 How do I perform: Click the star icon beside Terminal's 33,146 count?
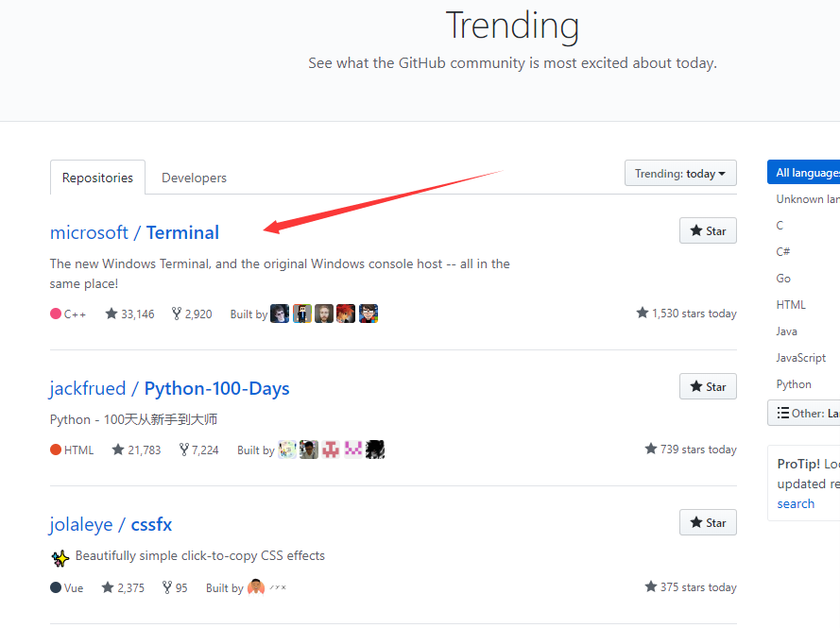coord(111,313)
